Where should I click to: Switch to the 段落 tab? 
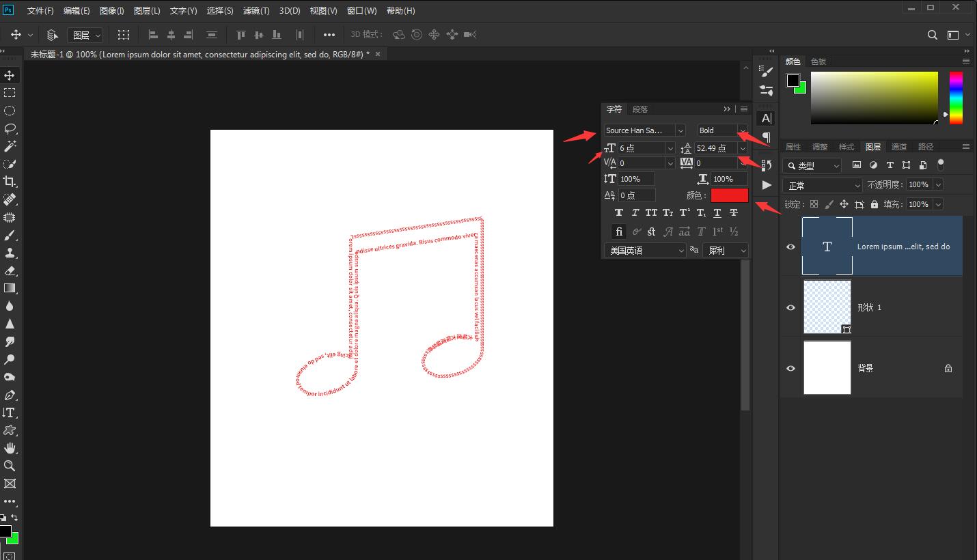pos(640,109)
